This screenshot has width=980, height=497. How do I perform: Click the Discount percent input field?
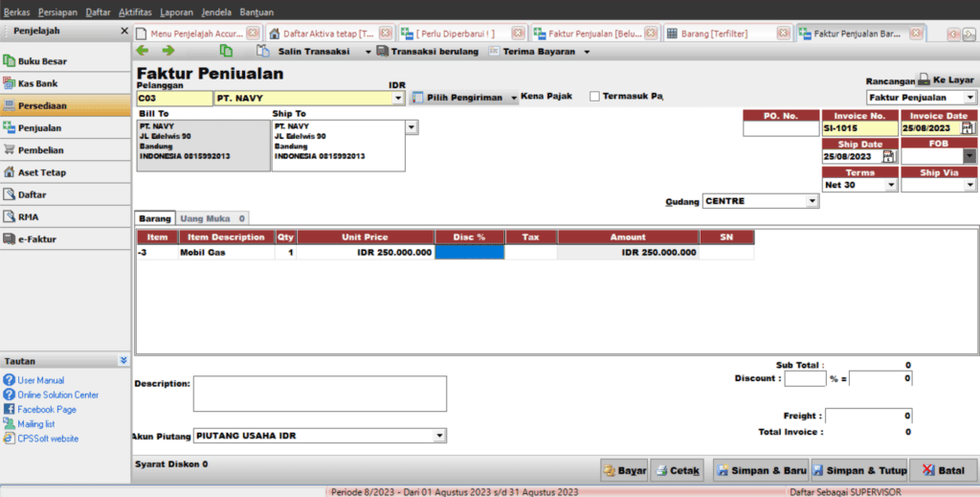tap(805, 378)
